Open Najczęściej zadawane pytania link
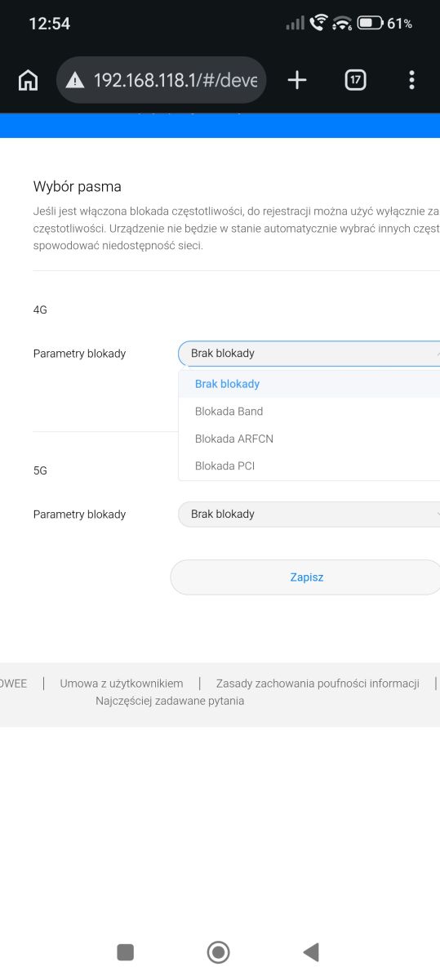Screen dimensions: 440x980 tap(170, 701)
